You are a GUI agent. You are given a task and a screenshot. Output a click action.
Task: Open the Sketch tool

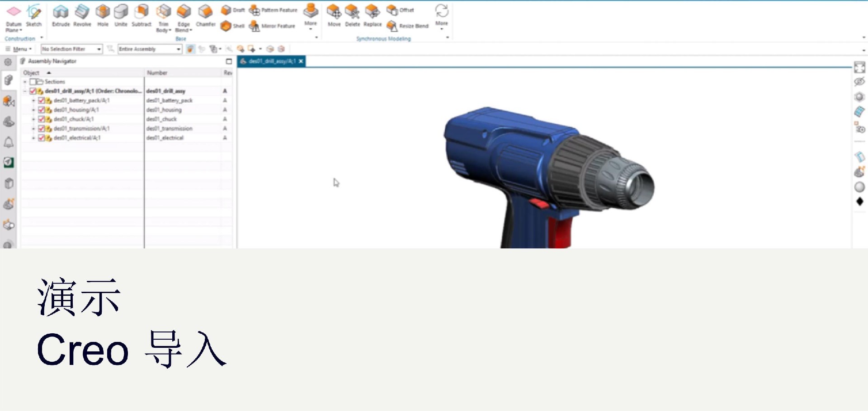tap(33, 15)
